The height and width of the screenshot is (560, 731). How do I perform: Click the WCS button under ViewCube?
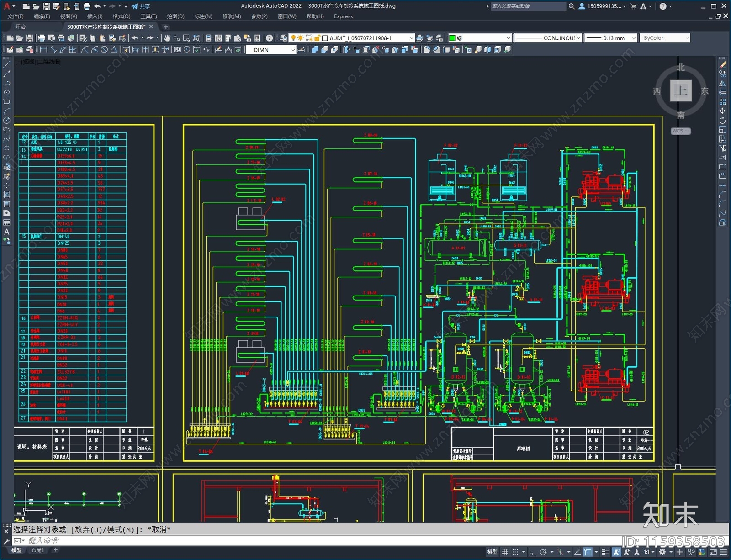[x=681, y=131]
